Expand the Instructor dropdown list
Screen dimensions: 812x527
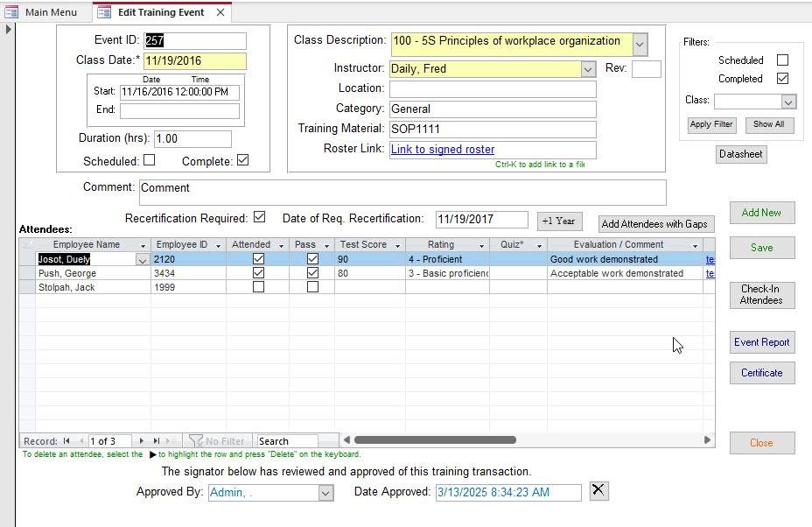(588, 69)
